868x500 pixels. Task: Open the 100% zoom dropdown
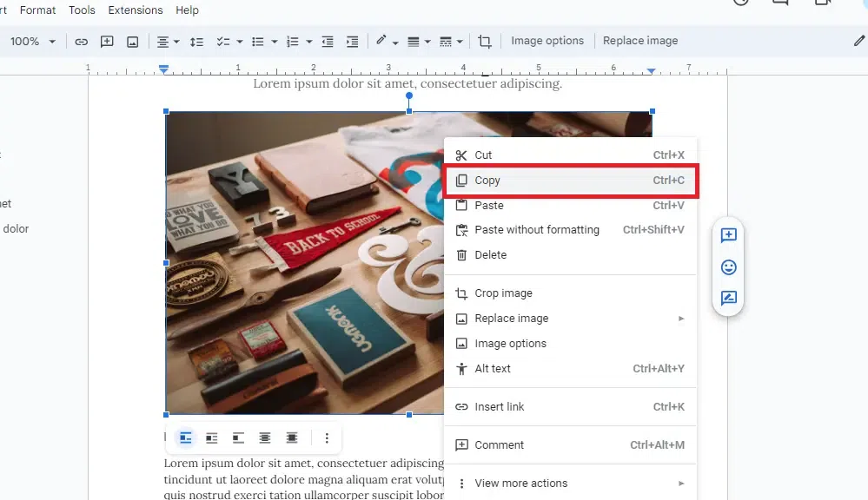click(33, 42)
